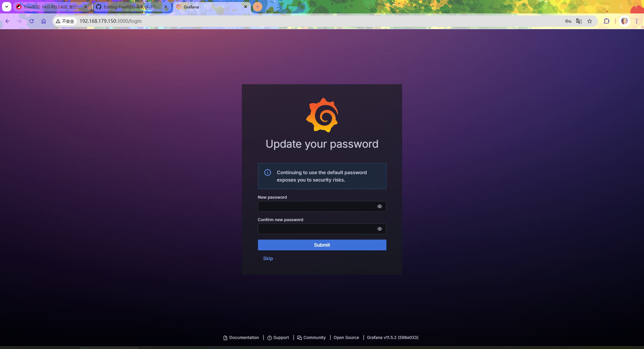Screen dimensions: 644x349
Task: Click the Grafana logo
Action: pyautogui.click(x=322, y=115)
